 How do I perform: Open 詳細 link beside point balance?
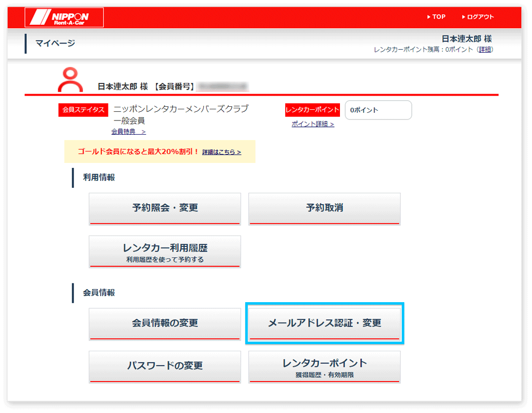[x=485, y=50]
